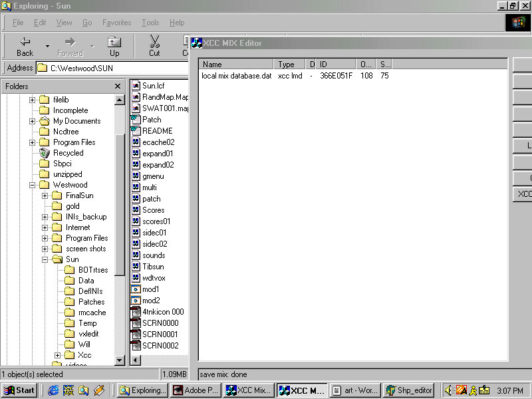Viewport: 532px width, 399px height.
Task: Click the Folders tree scroll-down arrow
Action: (120, 360)
